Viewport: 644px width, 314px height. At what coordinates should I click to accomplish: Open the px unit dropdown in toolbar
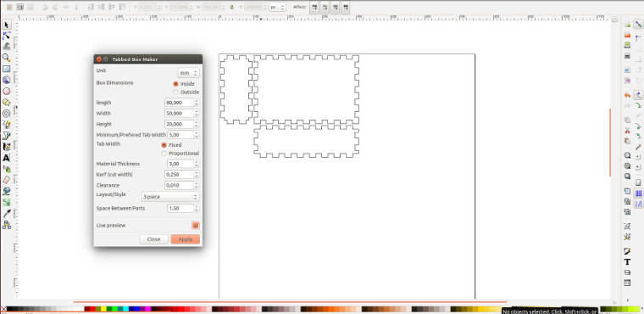277,7
